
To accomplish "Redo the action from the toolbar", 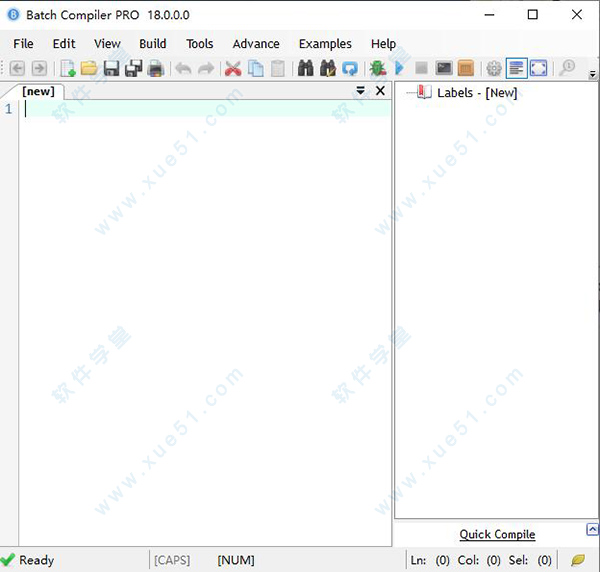I will [206, 69].
